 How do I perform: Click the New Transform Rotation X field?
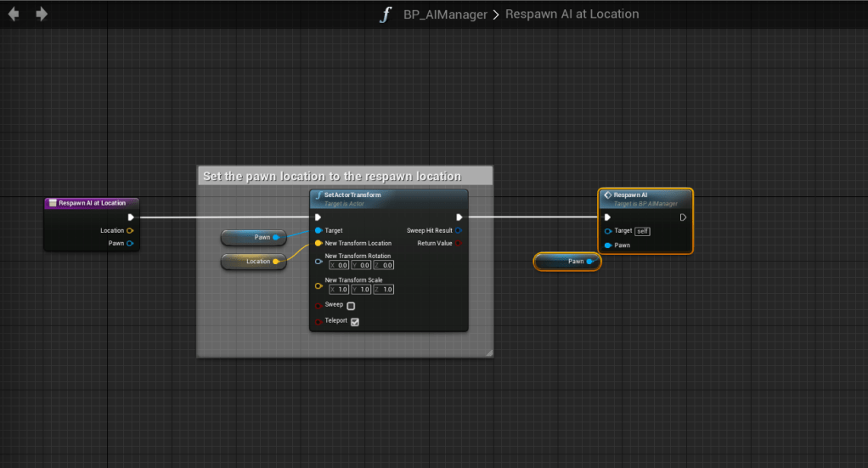[338, 265]
